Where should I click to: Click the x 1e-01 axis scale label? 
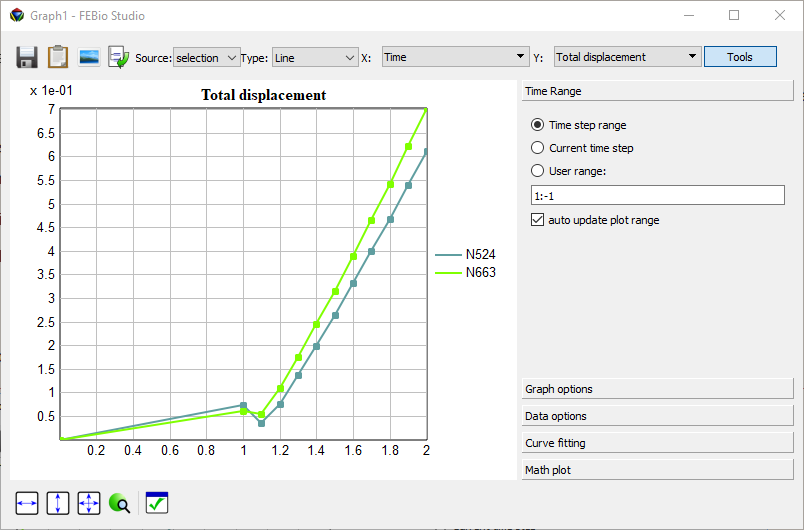[51, 91]
